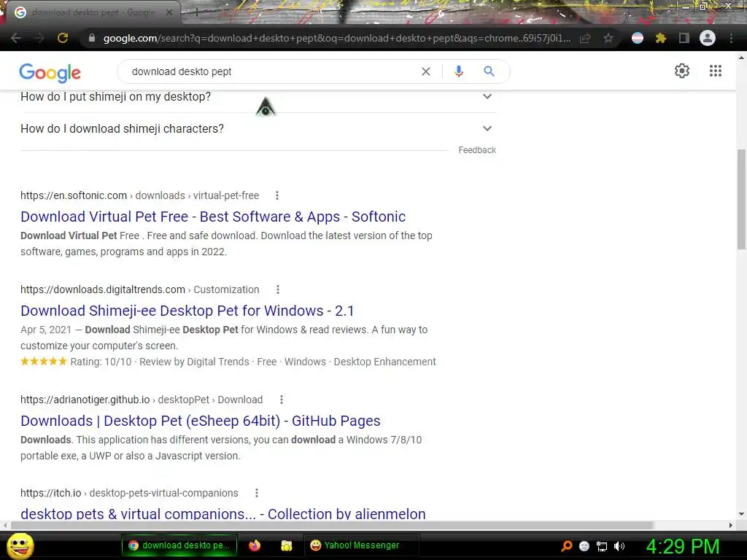Screen dimensions: 747x560
Task: Bookmark this page with the star
Action: click(608, 38)
